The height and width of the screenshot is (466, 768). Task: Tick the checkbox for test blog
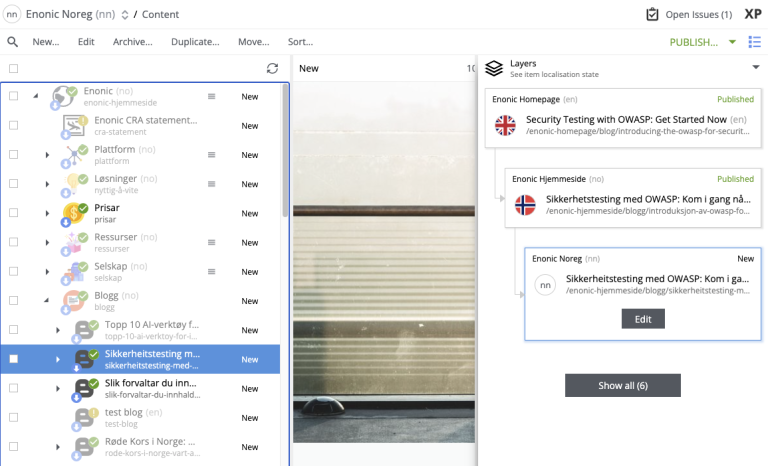click(14, 417)
